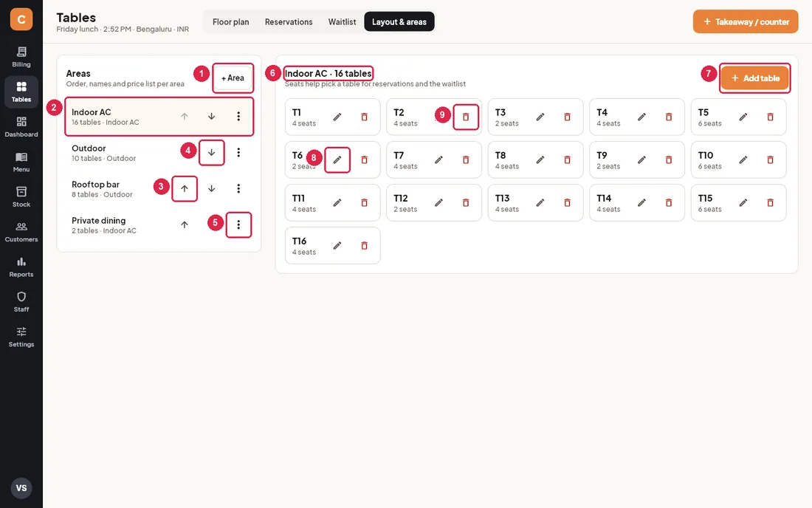The height and width of the screenshot is (508, 812).
Task: Click the T15 table card name
Action: (705, 199)
